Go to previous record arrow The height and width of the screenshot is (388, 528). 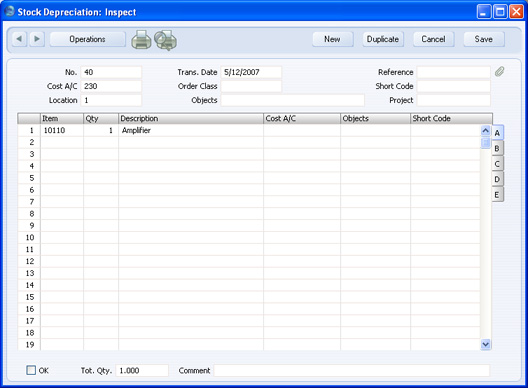coord(19,39)
